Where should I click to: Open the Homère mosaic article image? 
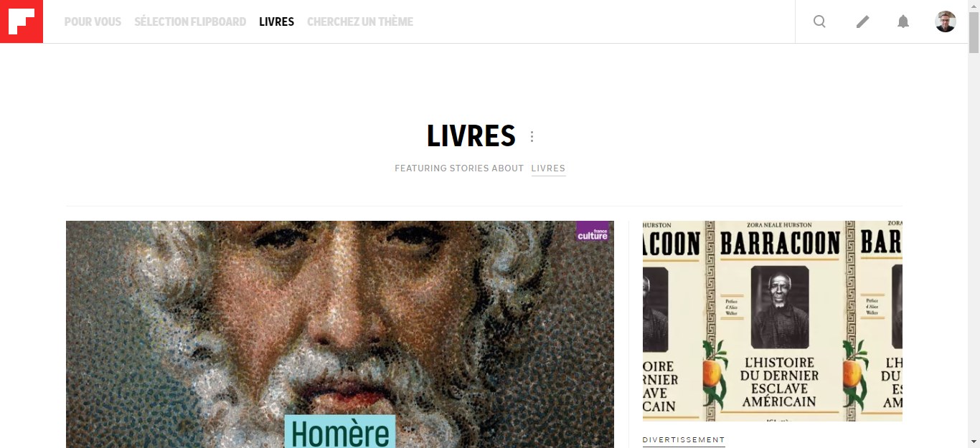tap(340, 334)
